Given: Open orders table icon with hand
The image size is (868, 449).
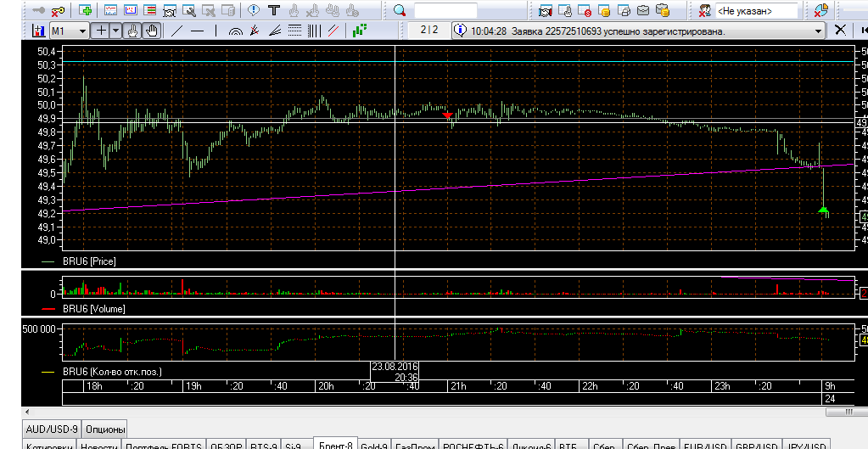Looking at the screenshot, I should point(565,10).
